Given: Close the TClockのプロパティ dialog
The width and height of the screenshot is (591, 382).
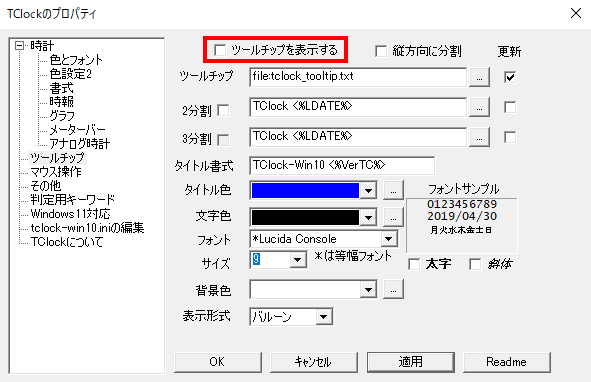Looking at the screenshot, I should point(576,13).
